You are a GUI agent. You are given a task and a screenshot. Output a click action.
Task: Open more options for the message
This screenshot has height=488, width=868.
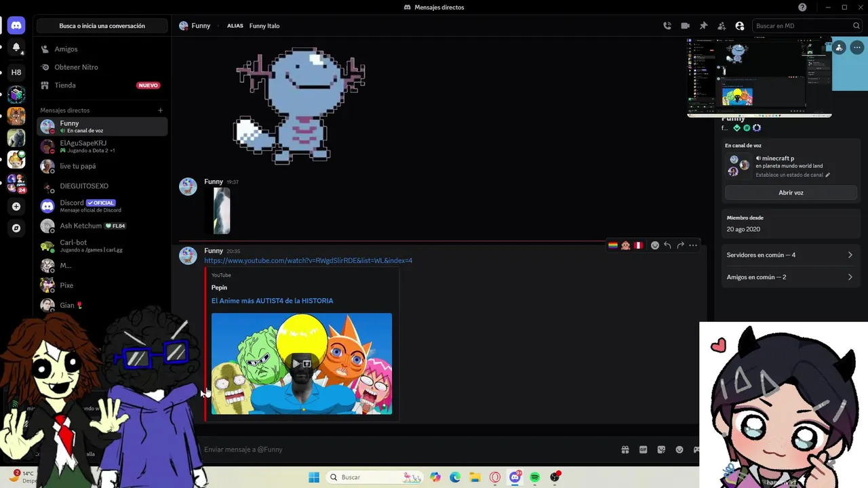click(x=693, y=245)
